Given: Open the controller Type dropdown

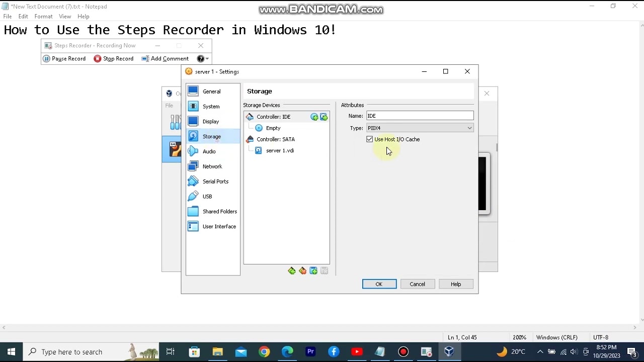Looking at the screenshot, I should 420,128.
